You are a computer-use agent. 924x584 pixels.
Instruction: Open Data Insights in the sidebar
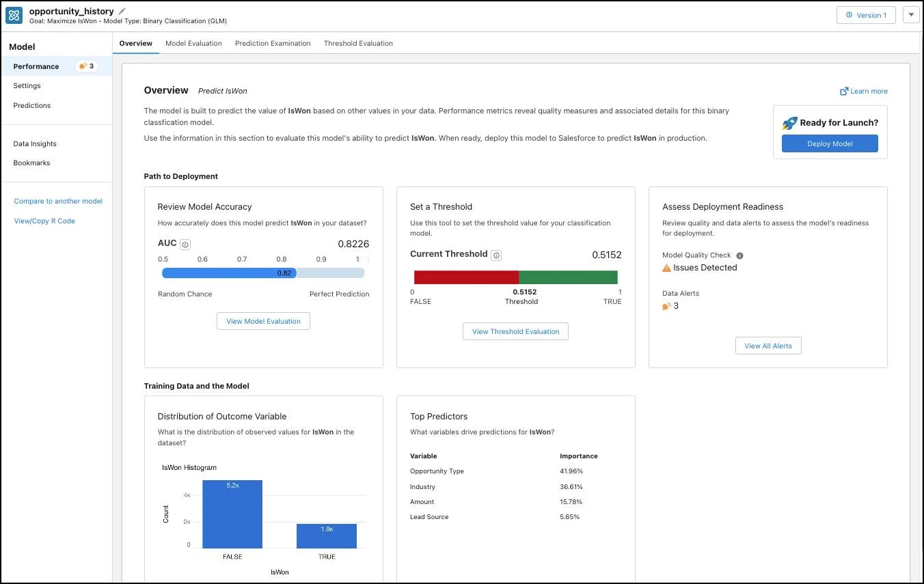[x=35, y=143]
